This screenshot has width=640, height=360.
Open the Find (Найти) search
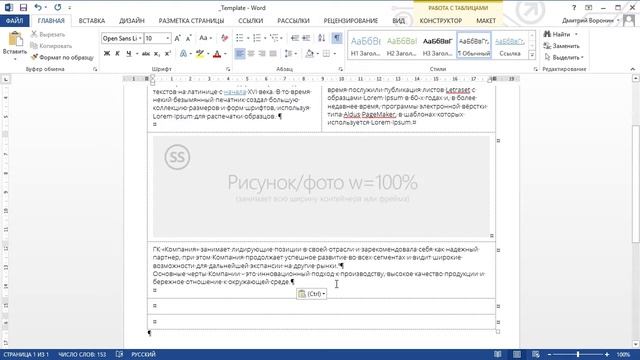coord(557,34)
